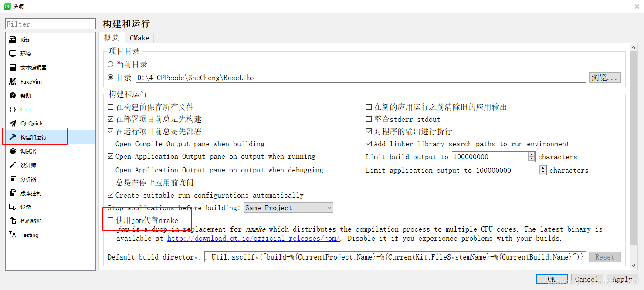Viewport: 644px width, 290px height.
Task: Open the Stop applications before building dropdown
Action: click(288, 208)
